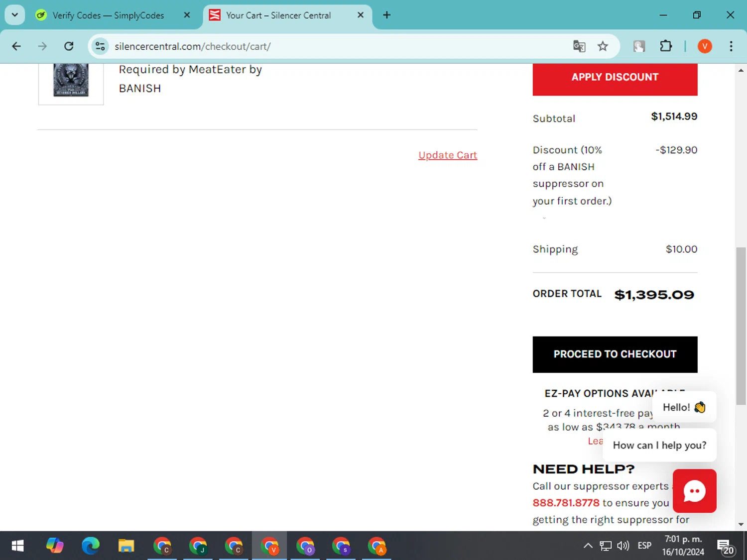Viewport: 747px width, 560px height.
Task: Click PROCEED TO CHECKOUT button
Action: [x=615, y=354]
